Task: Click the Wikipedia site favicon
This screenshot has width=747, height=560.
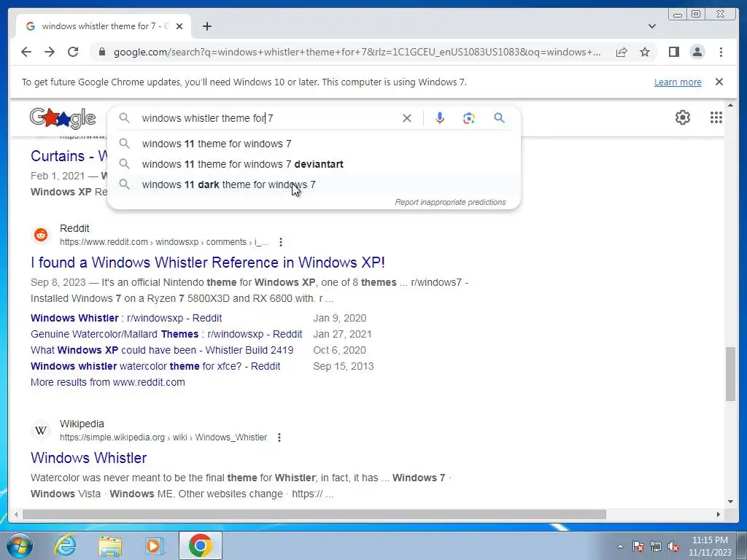Action: point(41,430)
